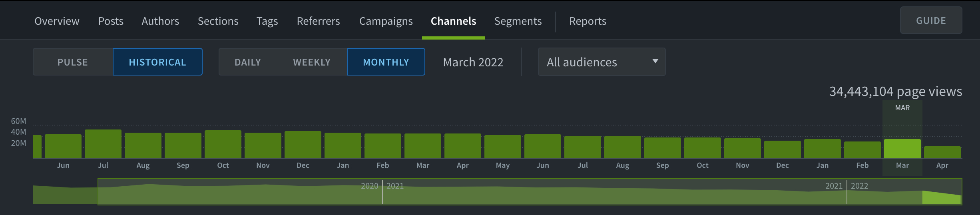Viewport: 980px width, 215px height.
Task: Choose the WEEKLY granularity
Action: pyautogui.click(x=312, y=62)
